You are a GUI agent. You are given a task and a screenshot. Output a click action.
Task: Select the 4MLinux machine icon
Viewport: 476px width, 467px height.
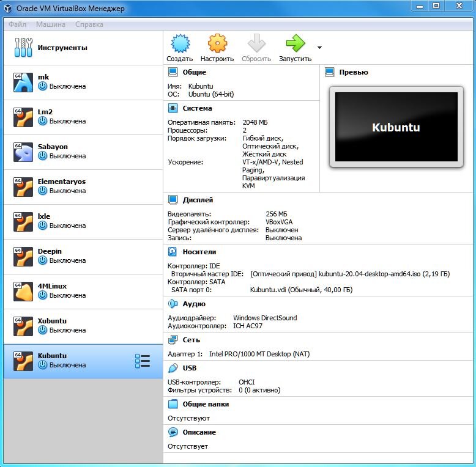tap(23, 292)
